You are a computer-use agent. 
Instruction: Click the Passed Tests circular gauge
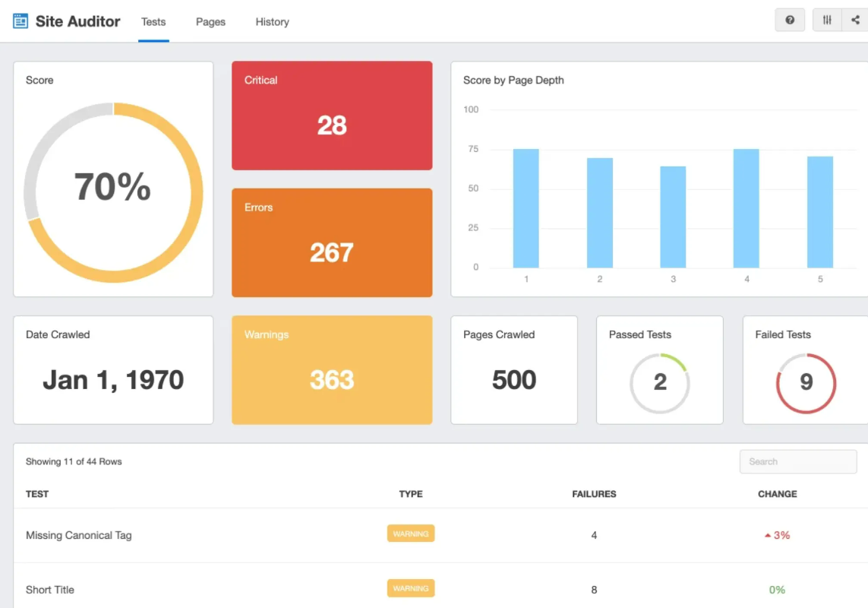click(660, 383)
